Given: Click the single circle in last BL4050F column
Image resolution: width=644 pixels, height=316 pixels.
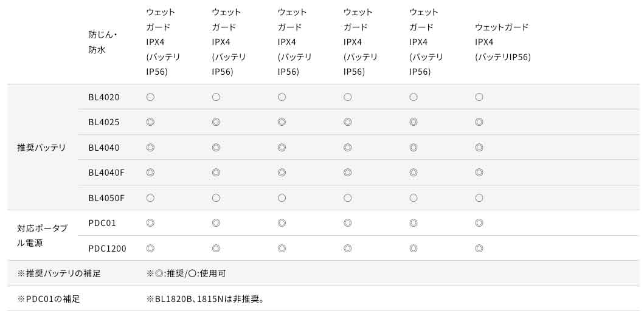Looking at the screenshot, I should tap(479, 198).
